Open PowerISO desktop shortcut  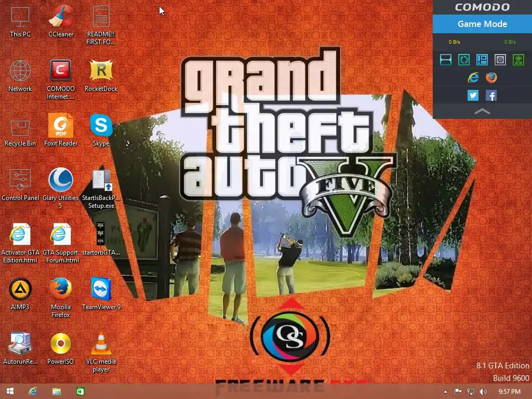(60, 349)
